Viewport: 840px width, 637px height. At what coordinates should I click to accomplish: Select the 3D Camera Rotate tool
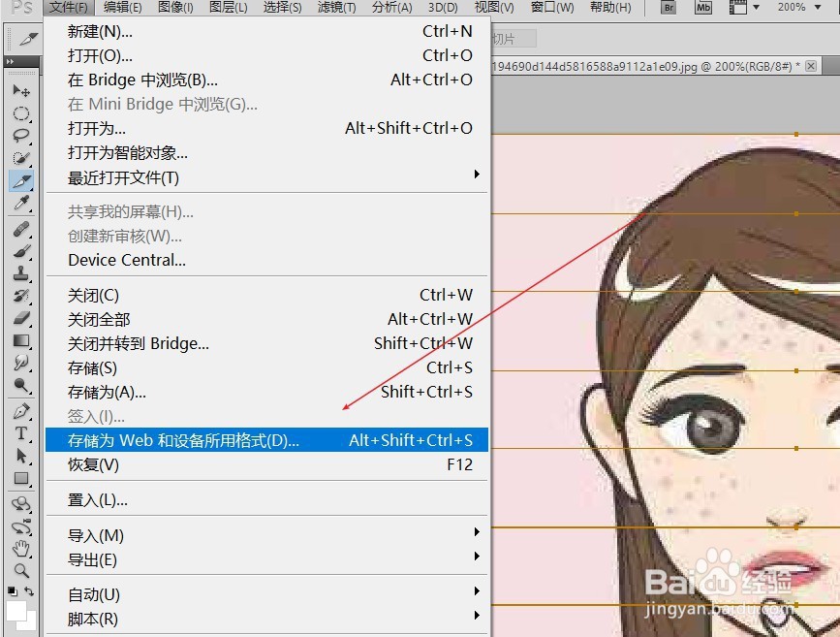pos(21,526)
